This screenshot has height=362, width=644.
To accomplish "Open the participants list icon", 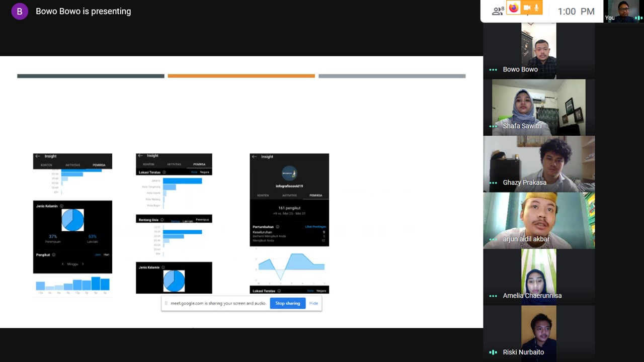I will (x=497, y=11).
